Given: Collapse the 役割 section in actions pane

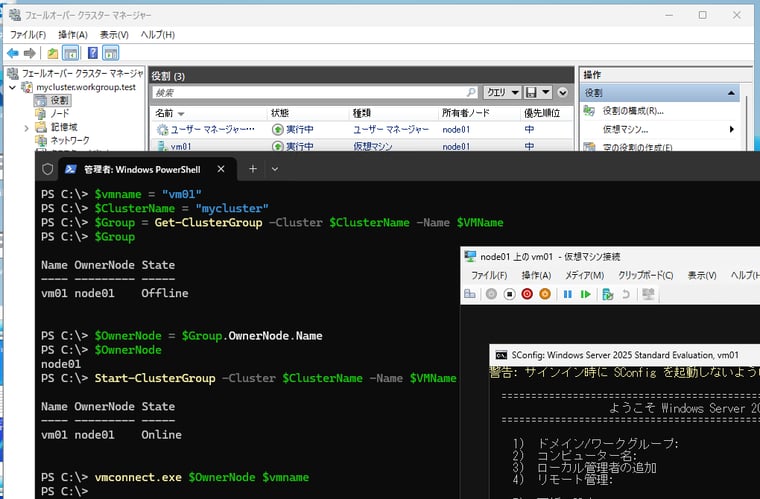Looking at the screenshot, I should [x=731, y=93].
